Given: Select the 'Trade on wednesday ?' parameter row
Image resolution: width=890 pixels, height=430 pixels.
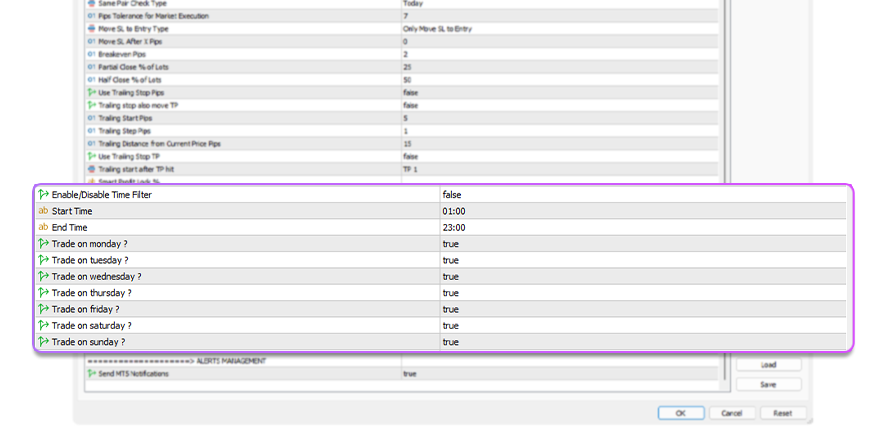Looking at the screenshot, I should click(96, 276).
